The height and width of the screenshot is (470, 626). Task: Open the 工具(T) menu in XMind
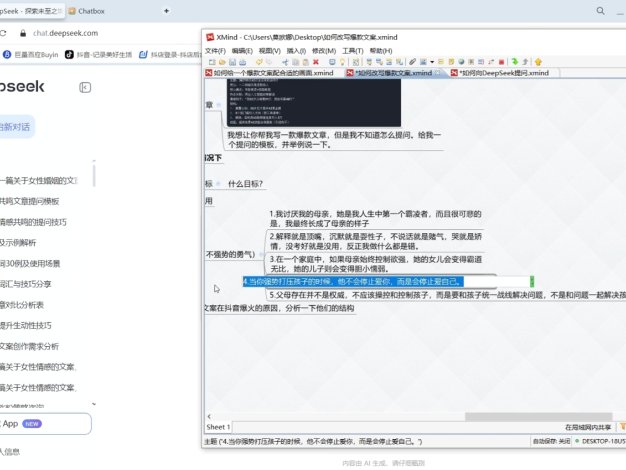(x=353, y=51)
